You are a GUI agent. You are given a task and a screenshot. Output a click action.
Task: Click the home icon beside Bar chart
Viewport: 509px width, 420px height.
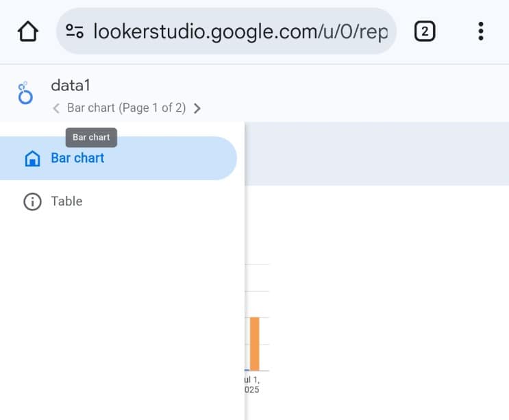[x=32, y=159]
